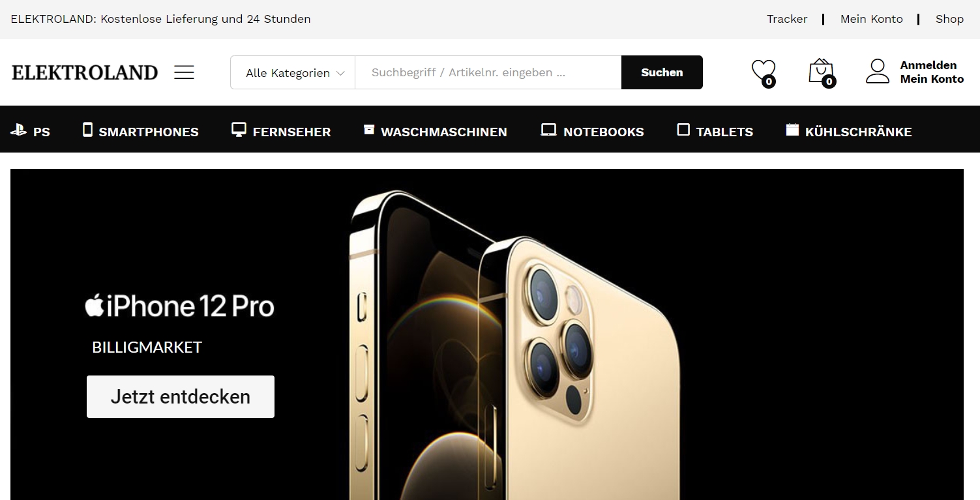Click the Jetzt entdecken banner button
980x500 pixels.
tap(181, 396)
